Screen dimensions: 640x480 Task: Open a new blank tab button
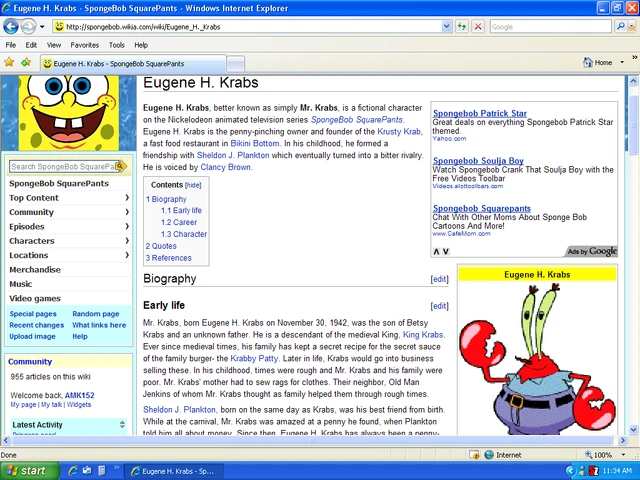pyautogui.click(x=236, y=64)
